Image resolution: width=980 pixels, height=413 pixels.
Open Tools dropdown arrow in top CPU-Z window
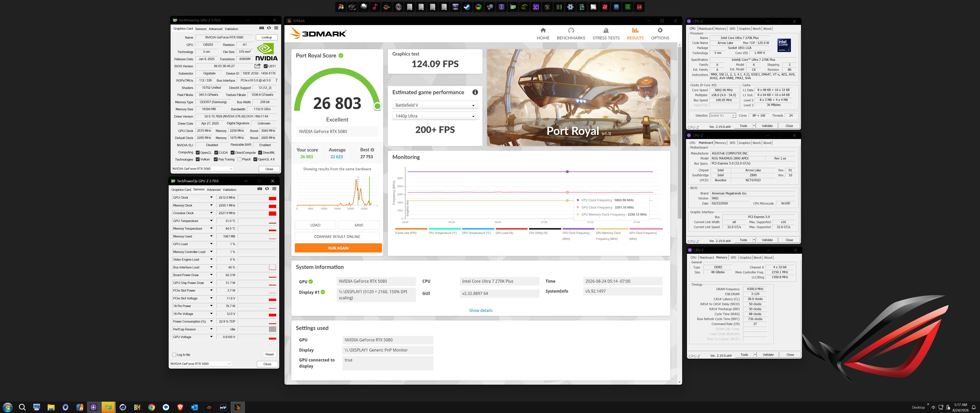pos(754,126)
